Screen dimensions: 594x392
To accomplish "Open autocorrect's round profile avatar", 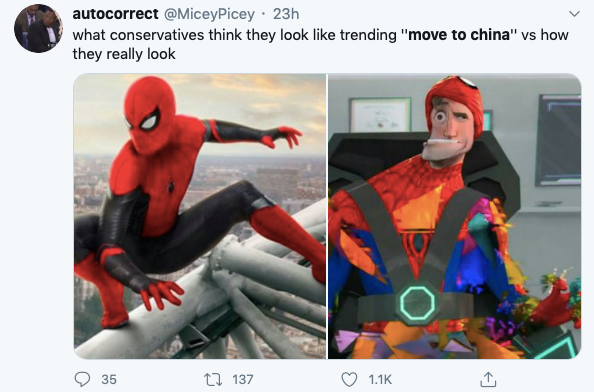I will tap(38, 28).
